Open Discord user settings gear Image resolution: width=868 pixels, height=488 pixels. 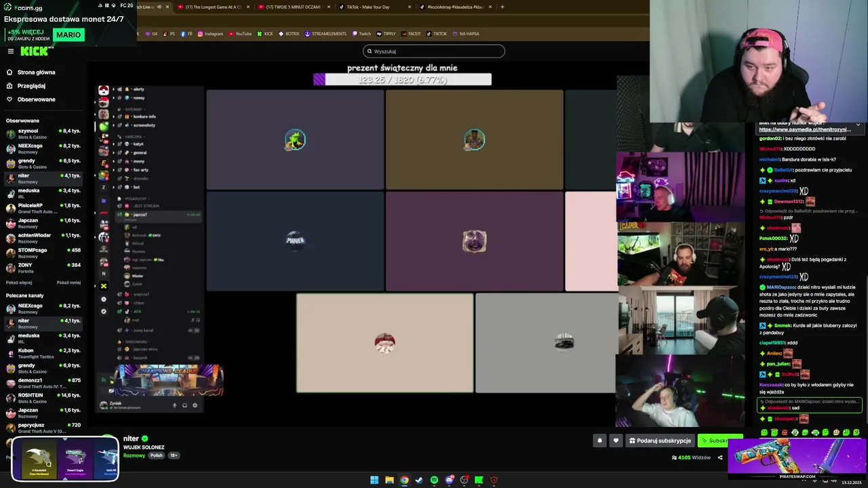195,405
